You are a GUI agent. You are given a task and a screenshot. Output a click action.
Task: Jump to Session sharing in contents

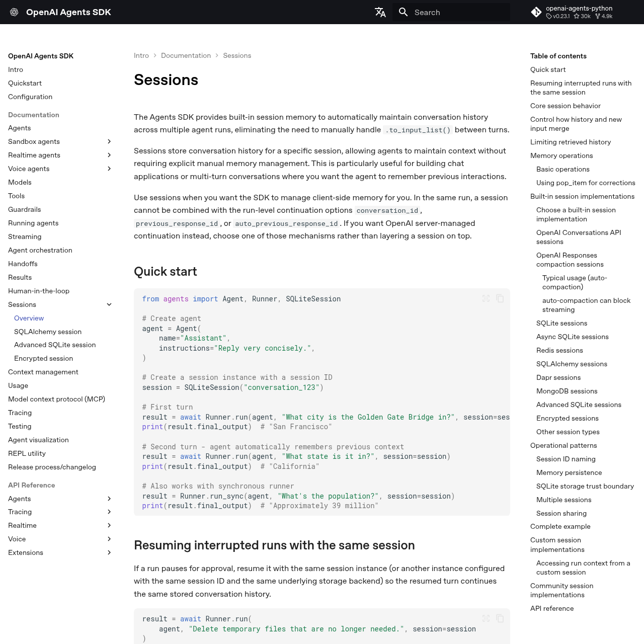(561, 514)
